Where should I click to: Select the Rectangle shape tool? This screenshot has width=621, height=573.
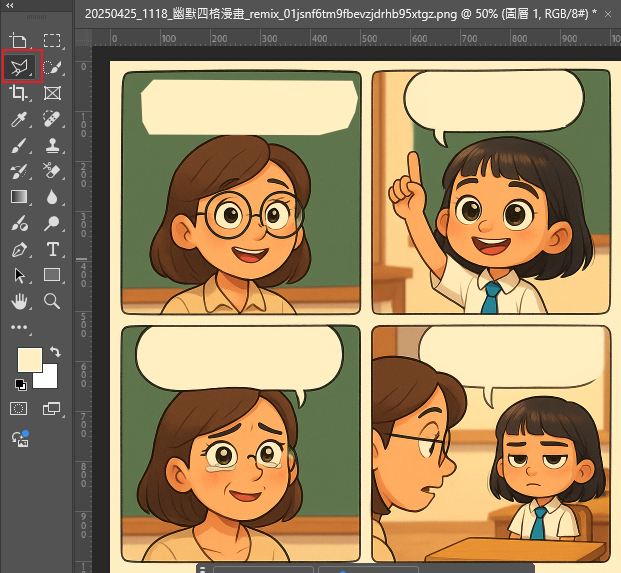point(52,275)
